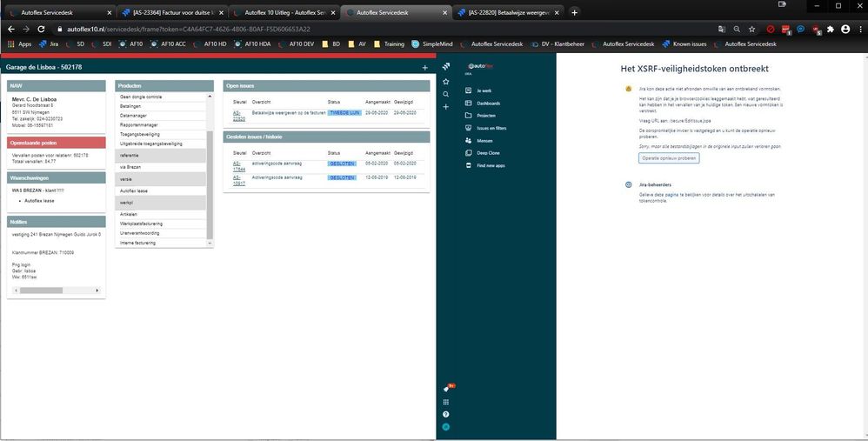Open 'Find new apps' in Jira menu

485,165
